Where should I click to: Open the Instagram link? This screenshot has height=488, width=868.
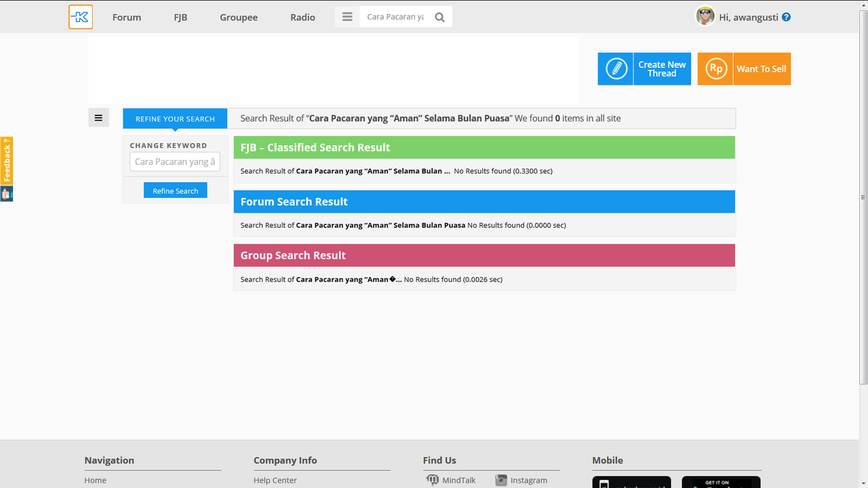coord(529,480)
